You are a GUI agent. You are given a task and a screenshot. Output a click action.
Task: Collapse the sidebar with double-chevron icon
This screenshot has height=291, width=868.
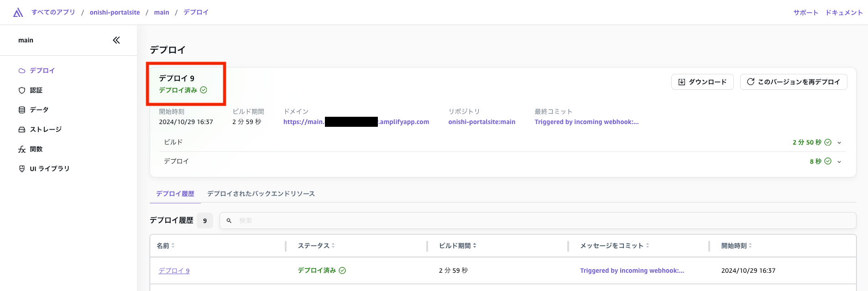tap(116, 40)
